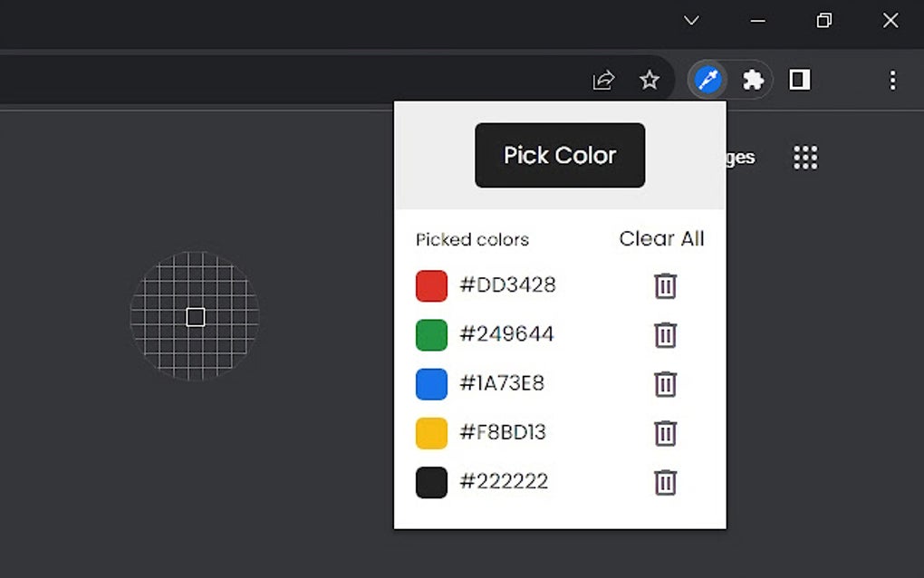The image size is (924, 578).
Task: Click Clear All to remove colors
Action: [661, 239]
